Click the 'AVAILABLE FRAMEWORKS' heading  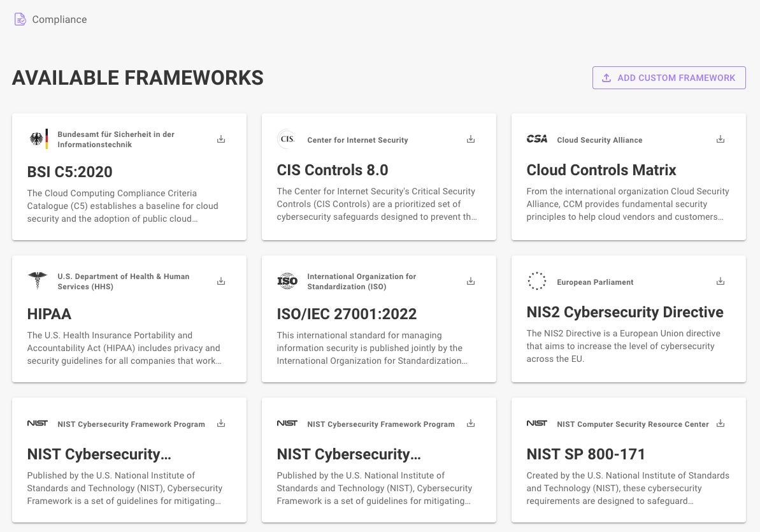point(138,78)
